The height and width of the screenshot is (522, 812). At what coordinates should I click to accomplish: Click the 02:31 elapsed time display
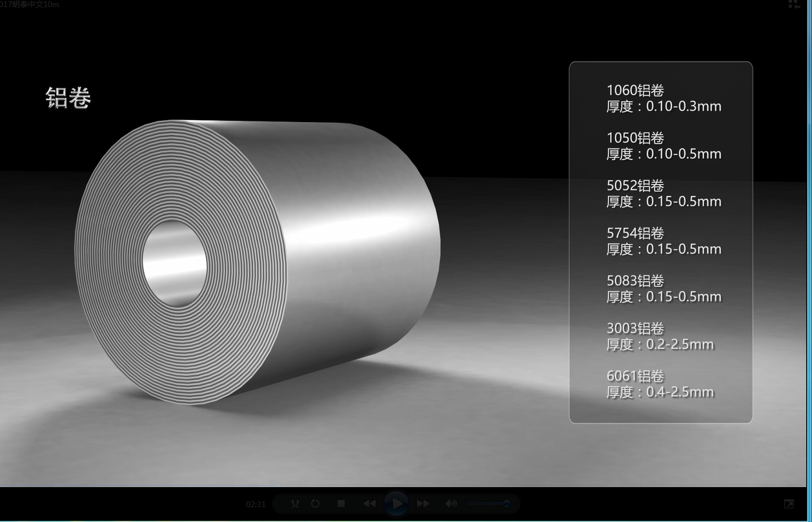point(256,504)
